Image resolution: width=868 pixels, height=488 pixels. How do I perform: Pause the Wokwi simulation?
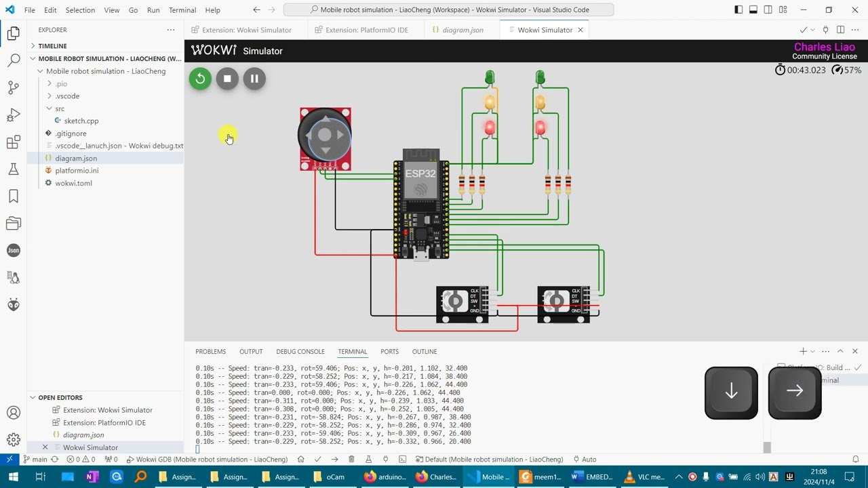[x=254, y=79]
